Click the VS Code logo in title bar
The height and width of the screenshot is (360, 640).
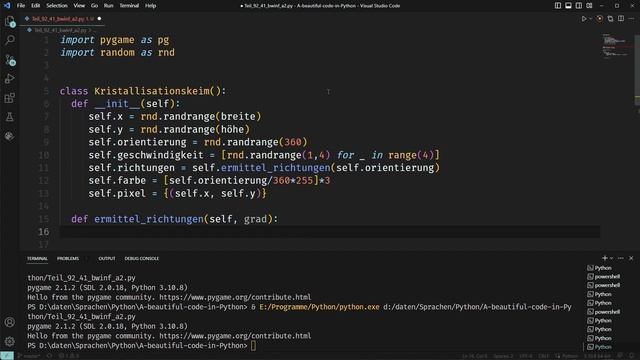(x=7, y=6)
